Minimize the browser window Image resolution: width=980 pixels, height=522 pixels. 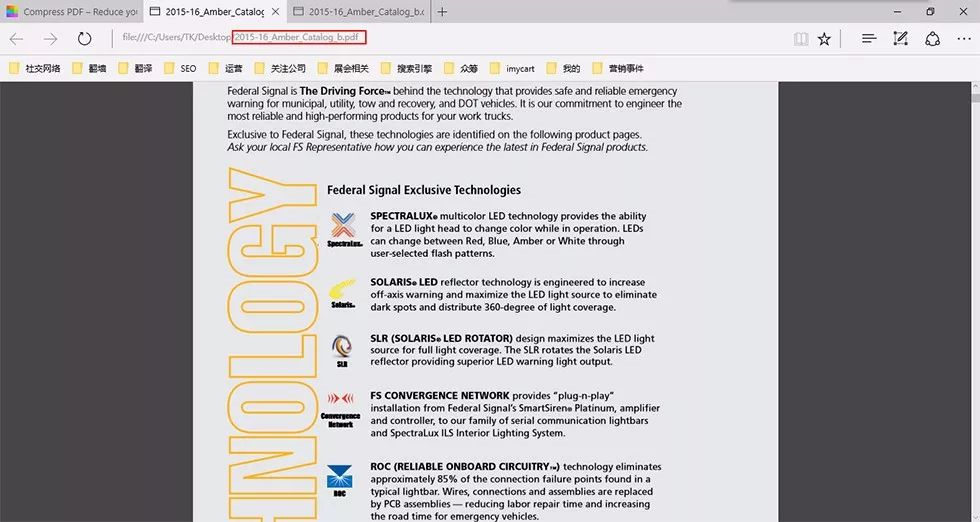pos(898,11)
